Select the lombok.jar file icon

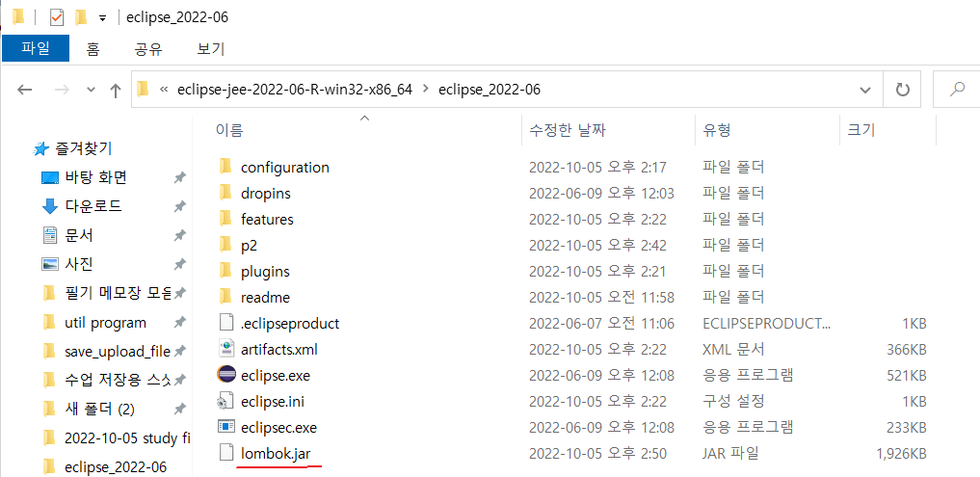tap(225, 453)
